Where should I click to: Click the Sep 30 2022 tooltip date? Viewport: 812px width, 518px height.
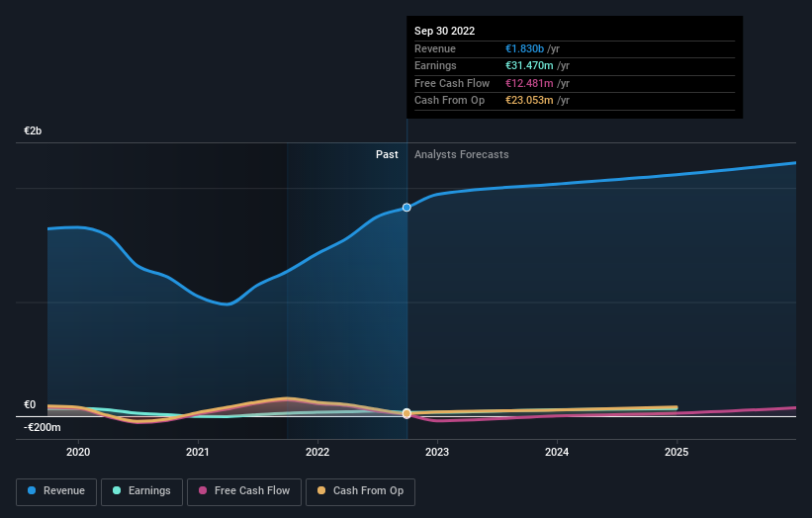coord(444,31)
